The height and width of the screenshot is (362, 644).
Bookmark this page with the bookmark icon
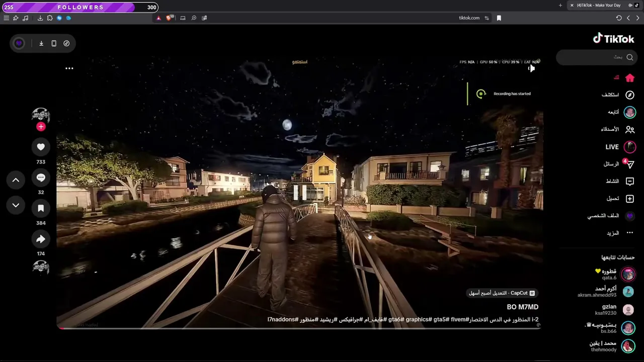pyautogui.click(x=499, y=18)
